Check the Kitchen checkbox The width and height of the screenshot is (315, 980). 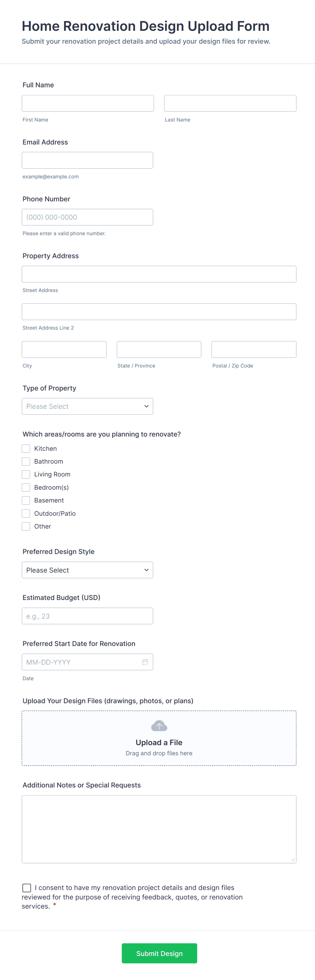click(x=26, y=448)
